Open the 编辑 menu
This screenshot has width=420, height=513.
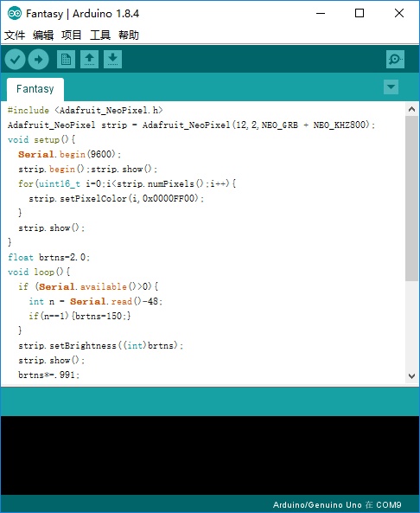(x=43, y=35)
